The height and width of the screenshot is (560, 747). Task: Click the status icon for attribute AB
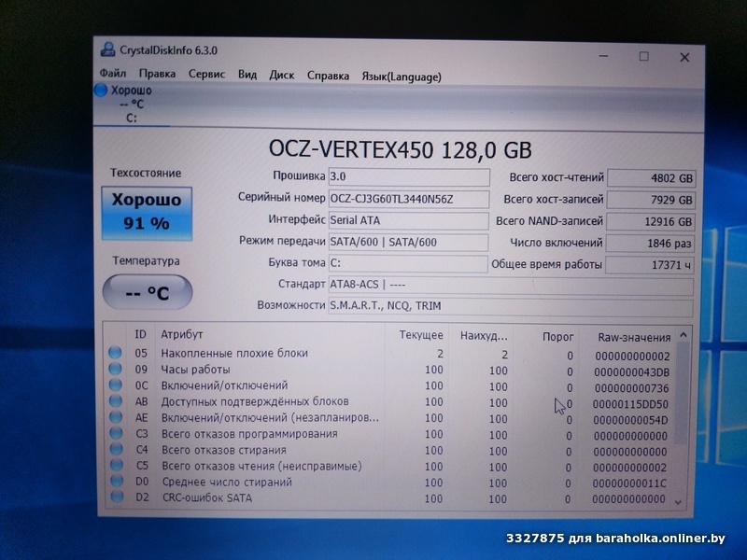(115, 401)
